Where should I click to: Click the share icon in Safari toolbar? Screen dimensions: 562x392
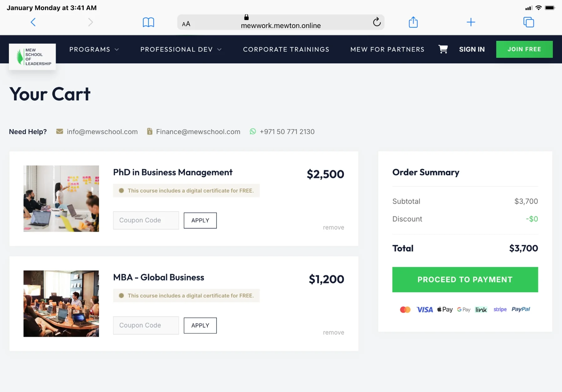(x=413, y=22)
